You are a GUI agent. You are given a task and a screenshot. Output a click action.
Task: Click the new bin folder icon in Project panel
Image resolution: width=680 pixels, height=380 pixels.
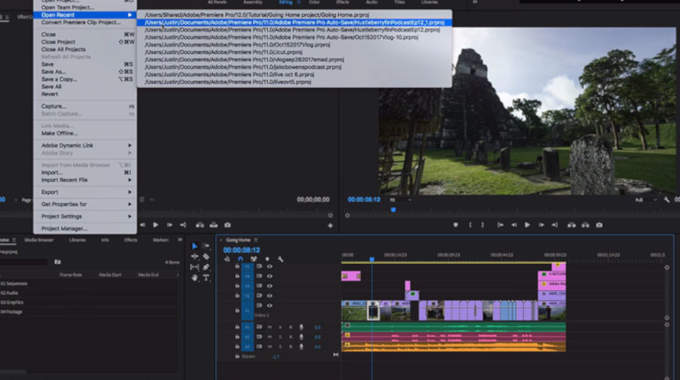[57, 262]
